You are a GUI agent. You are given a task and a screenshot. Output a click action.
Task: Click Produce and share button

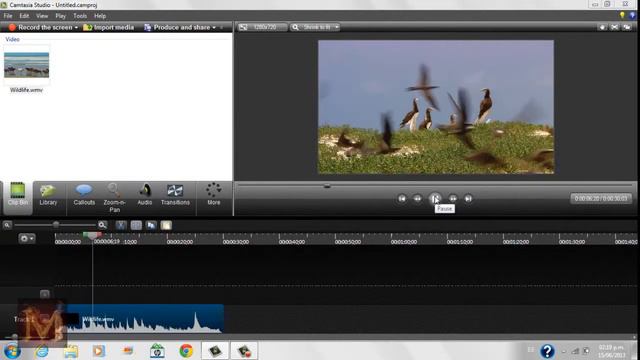177,27
